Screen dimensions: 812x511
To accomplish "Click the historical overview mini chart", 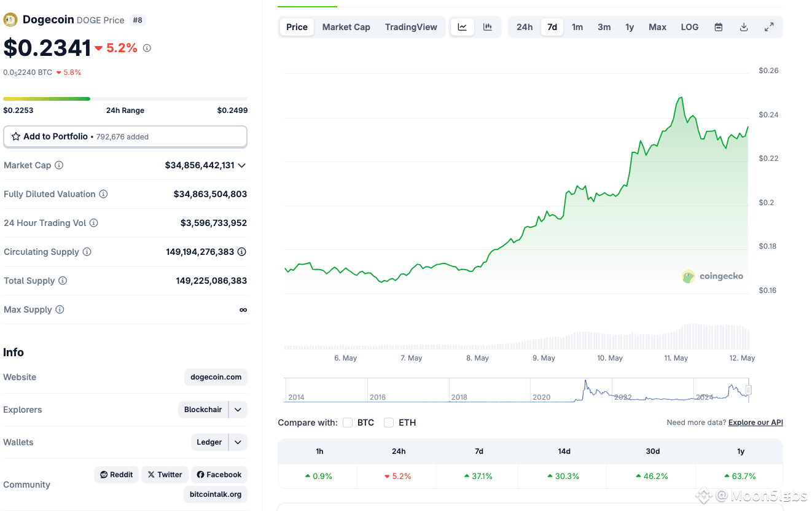I will coord(517,390).
